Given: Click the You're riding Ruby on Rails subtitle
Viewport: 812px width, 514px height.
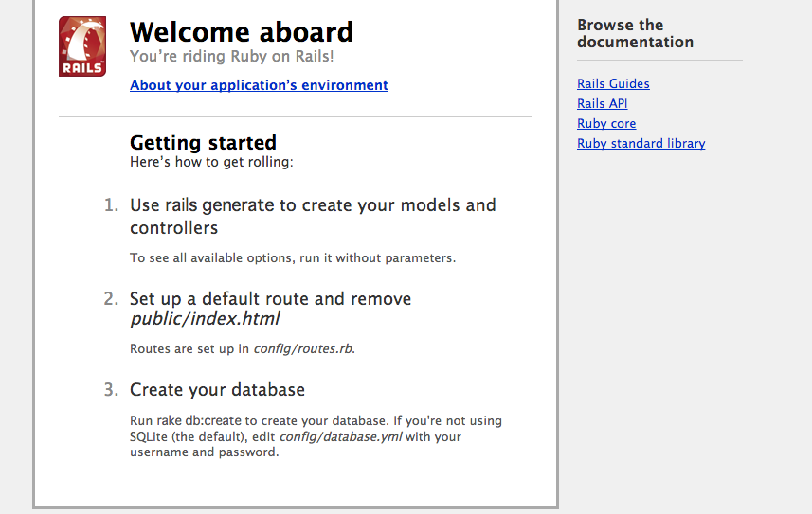Looking at the screenshot, I should pos(231,56).
